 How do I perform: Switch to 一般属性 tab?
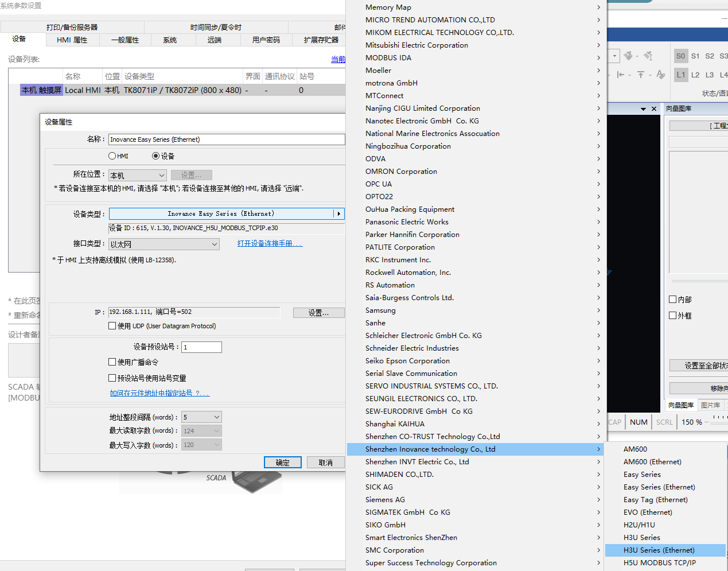pos(125,40)
